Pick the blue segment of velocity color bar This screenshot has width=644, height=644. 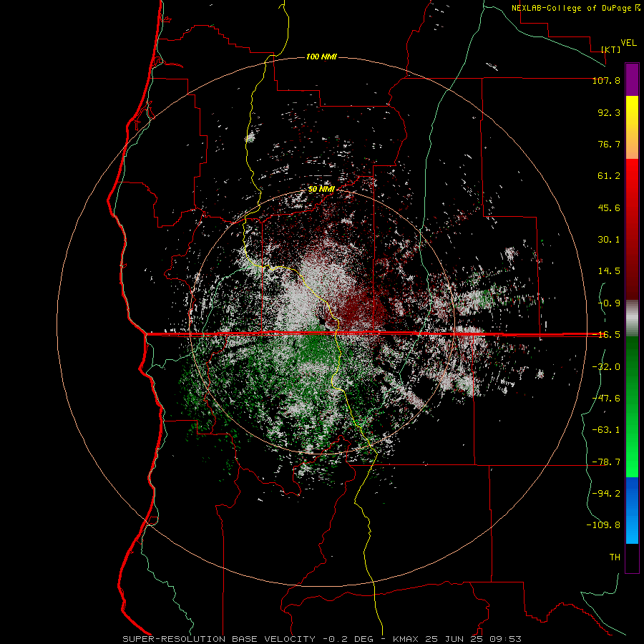point(632,510)
